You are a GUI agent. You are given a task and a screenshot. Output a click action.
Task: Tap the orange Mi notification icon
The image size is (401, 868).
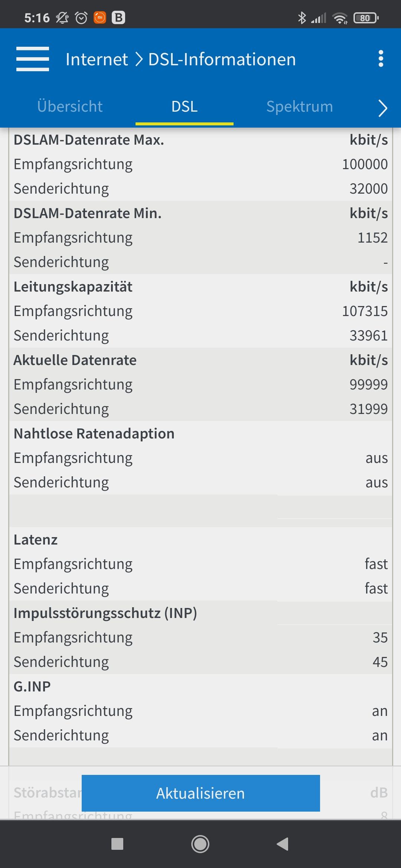tap(100, 17)
